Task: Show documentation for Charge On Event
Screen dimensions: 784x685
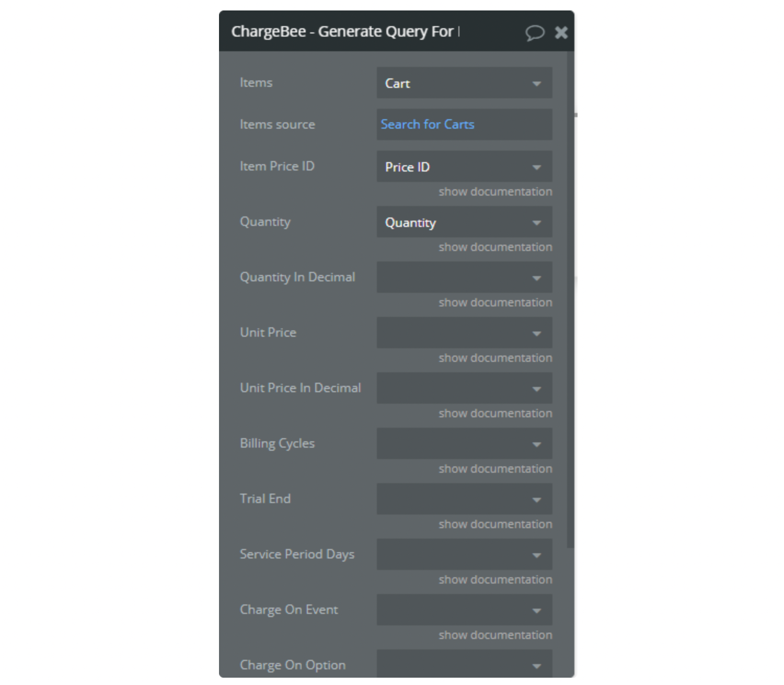Action: tap(495, 635)
